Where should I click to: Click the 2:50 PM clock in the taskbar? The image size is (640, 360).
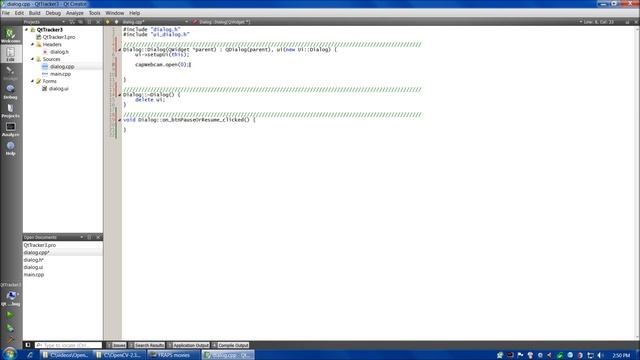[621, 356]
